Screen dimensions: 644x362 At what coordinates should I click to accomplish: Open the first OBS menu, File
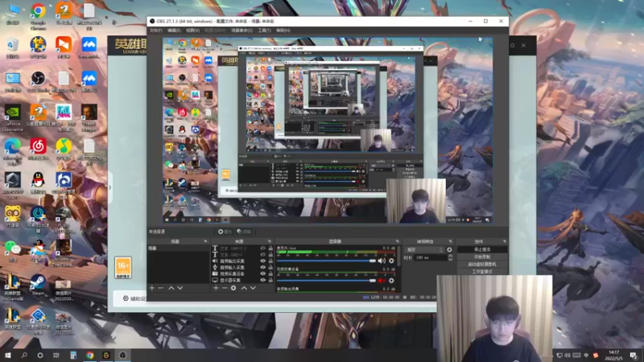(155, 31)
